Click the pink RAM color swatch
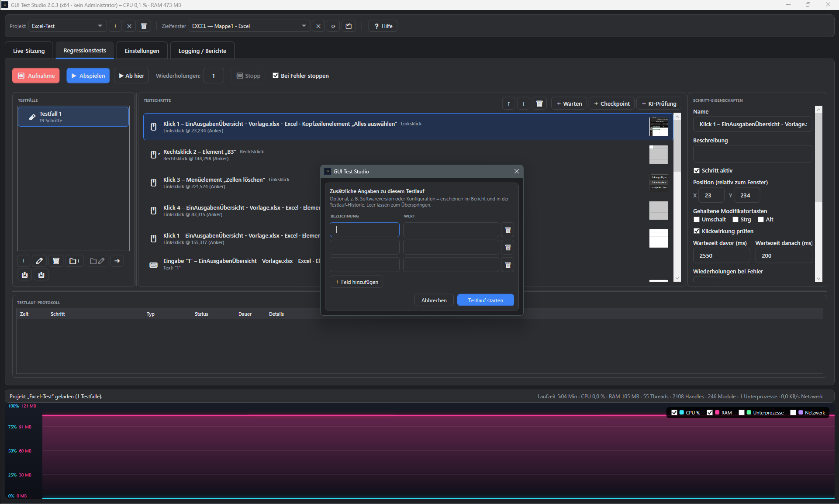 point(717,413)
